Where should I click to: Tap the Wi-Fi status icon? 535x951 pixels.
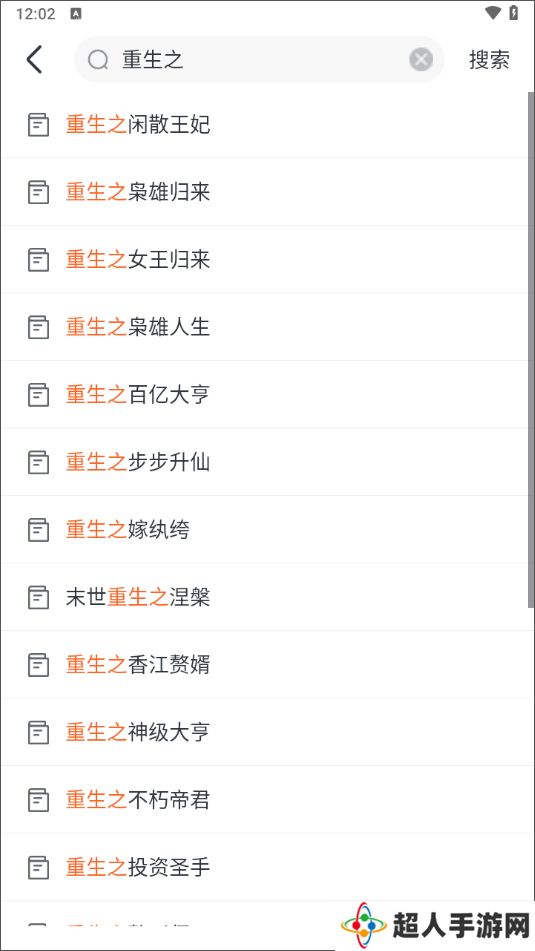click(x=493, y=13)
